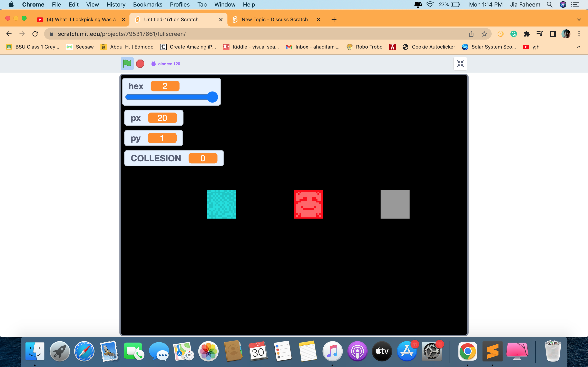This screenshot has width=588, height=367.
Task: Open the Robo Trobo bookmark
Action: (364, 47)
